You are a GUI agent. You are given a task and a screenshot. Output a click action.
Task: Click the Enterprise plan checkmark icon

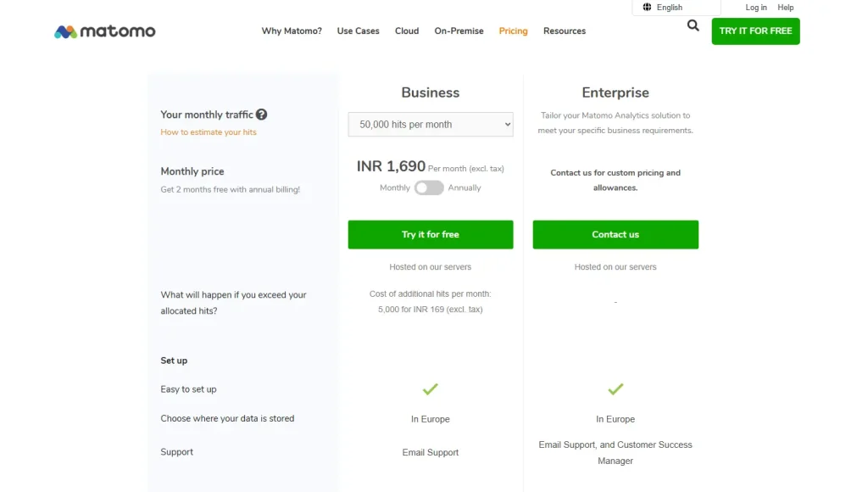click(x=615, y=389)
